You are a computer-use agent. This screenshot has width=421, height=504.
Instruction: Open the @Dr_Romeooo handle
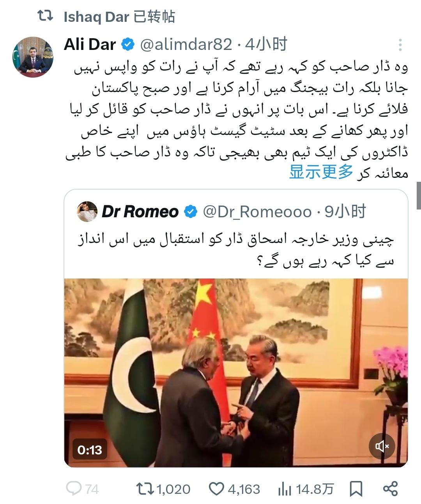257,212
